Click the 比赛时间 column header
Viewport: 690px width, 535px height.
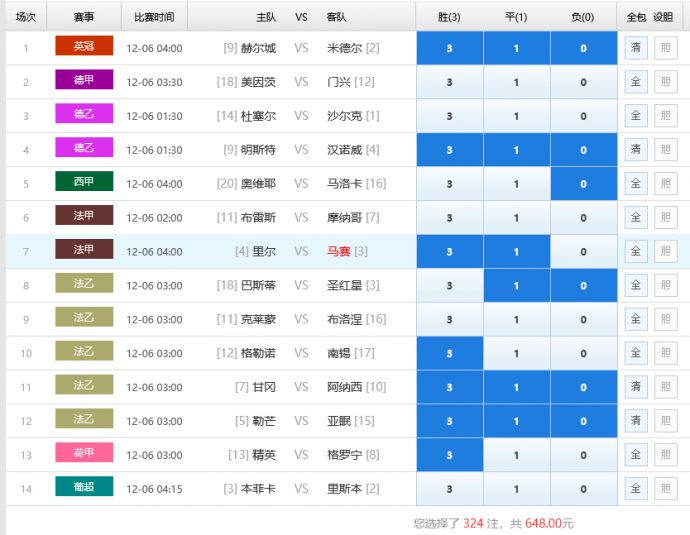[x=154, y=17]
